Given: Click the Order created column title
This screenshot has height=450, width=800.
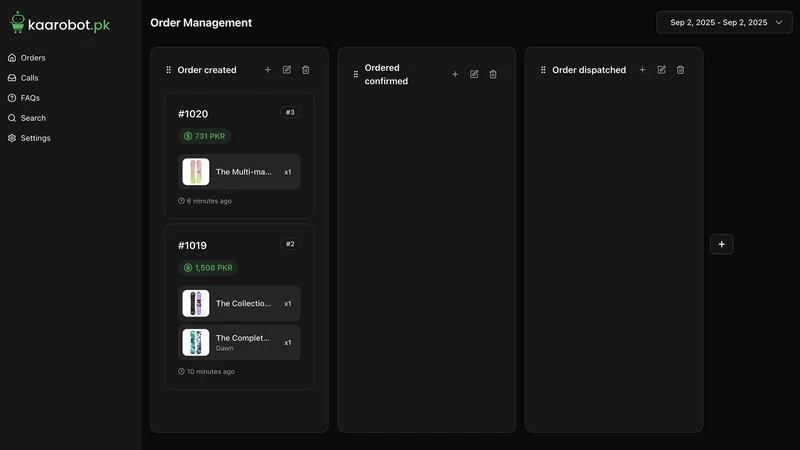Looking at the screenshot, I should coord(207,70).
